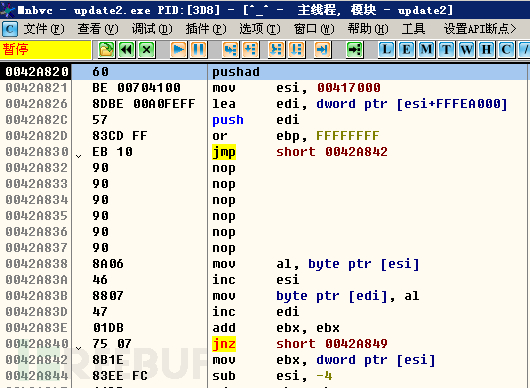Click the Pause execution icon
The width and height of the screenshot is (530, 388).
(198, 50)
